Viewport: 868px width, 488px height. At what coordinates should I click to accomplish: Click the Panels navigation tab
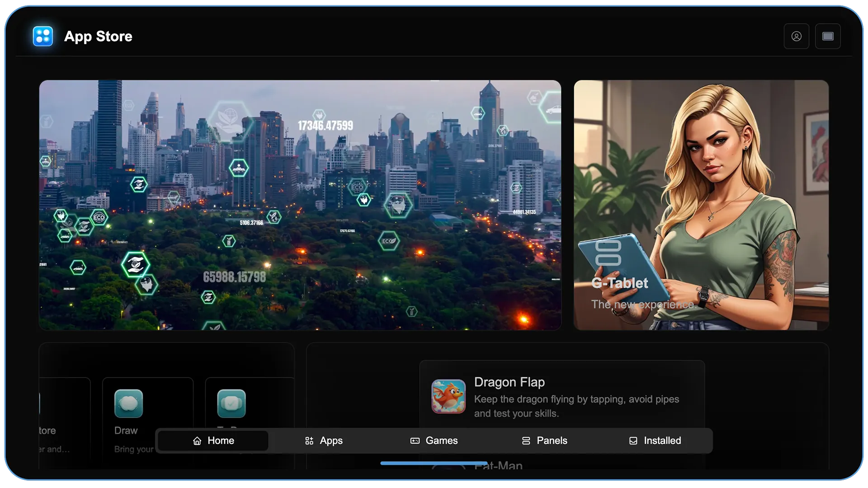544,441
